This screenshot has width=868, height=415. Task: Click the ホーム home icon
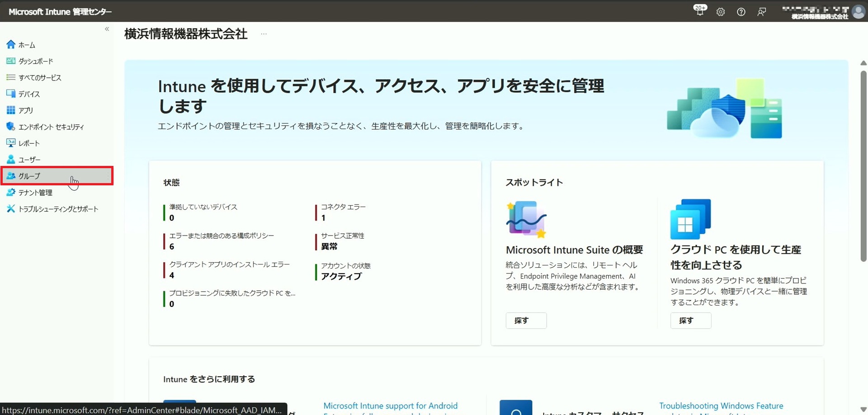[11, 44]
